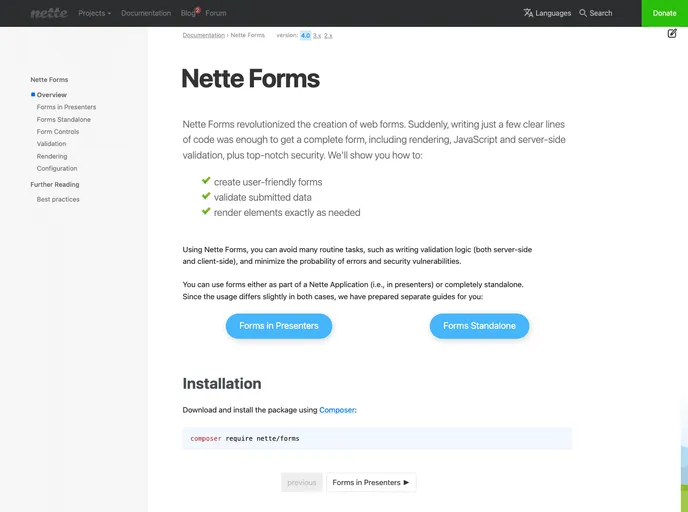Viewport: 688px width, 512px height.
Task: Switch to version 3.x docs
Action: (x=317, y=35)
